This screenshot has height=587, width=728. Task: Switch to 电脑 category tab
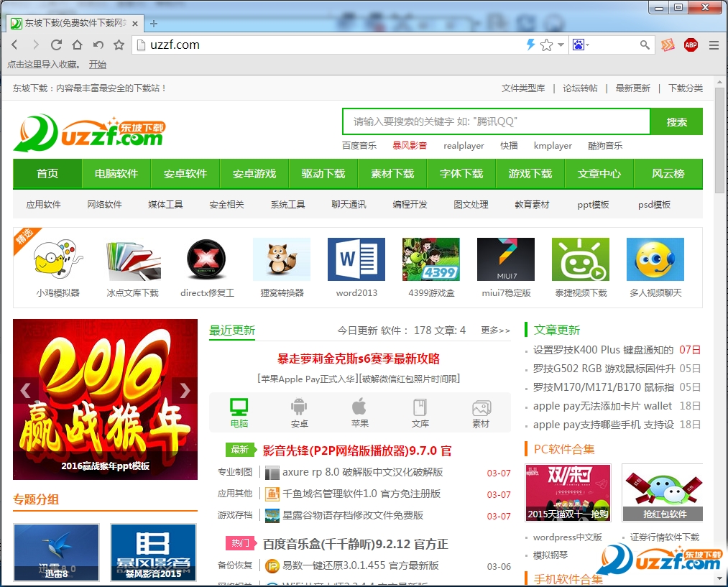point(239,412)
